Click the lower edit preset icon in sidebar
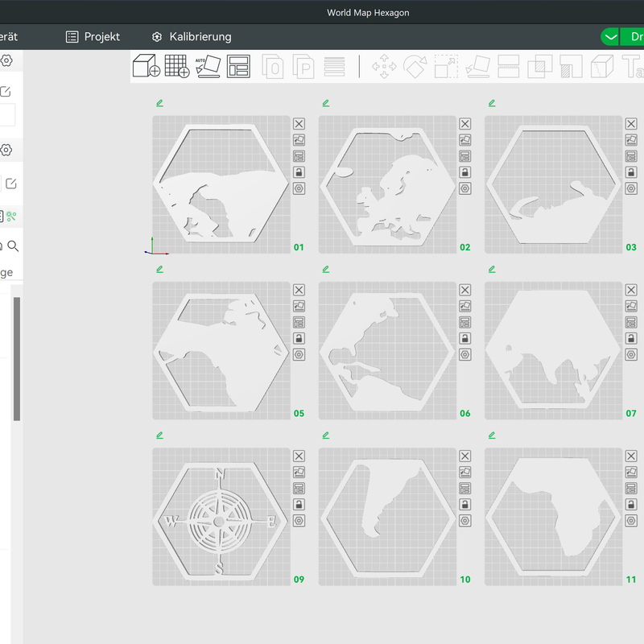Screen dimensions: 644x644 click(x=11, y=184)
